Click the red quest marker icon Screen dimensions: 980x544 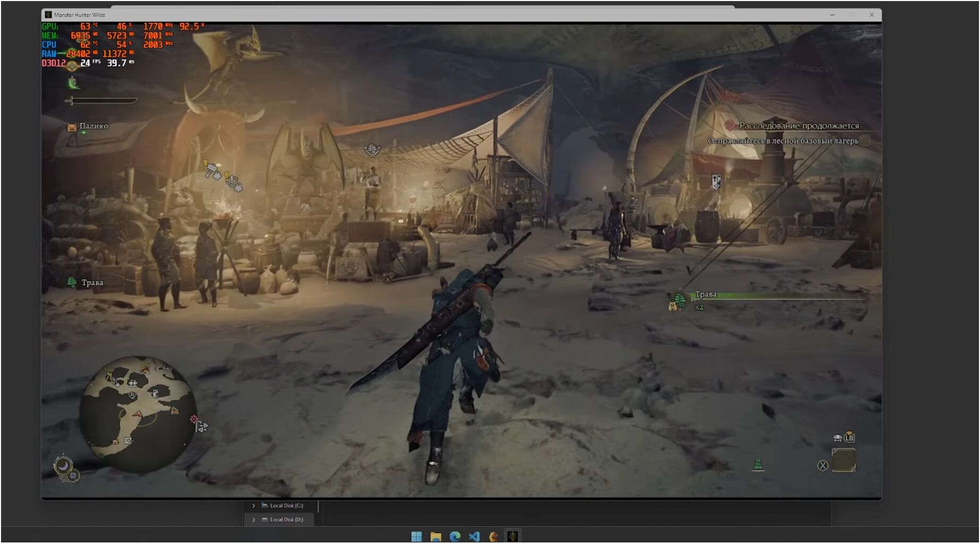[731, 125]
